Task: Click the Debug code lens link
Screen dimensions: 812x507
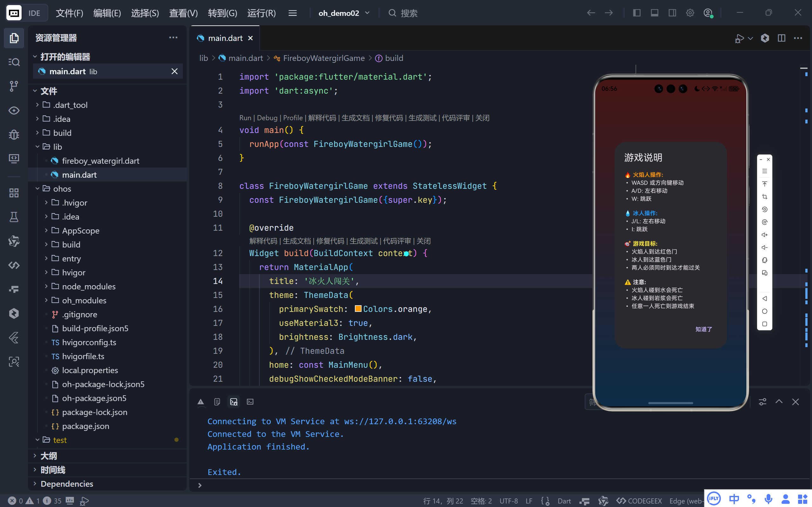Action: (x=267, y=118)
